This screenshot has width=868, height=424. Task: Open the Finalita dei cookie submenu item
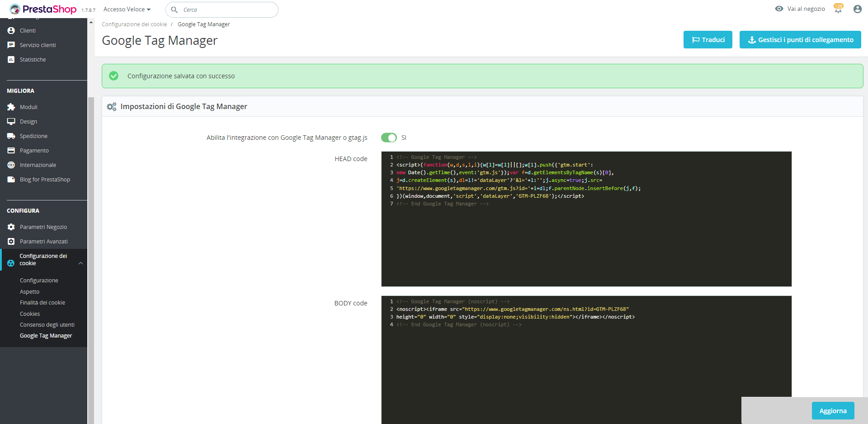42,303
